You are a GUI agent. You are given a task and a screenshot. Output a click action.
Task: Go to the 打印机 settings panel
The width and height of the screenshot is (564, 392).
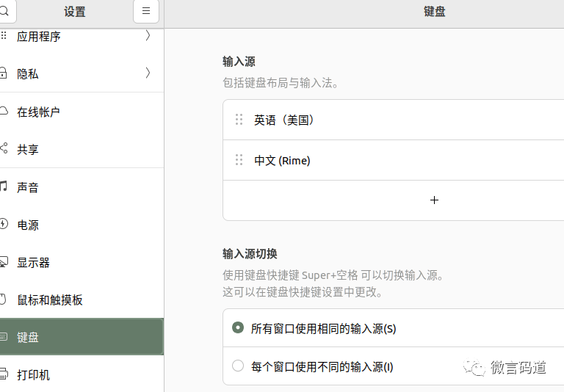coord(34,375)
